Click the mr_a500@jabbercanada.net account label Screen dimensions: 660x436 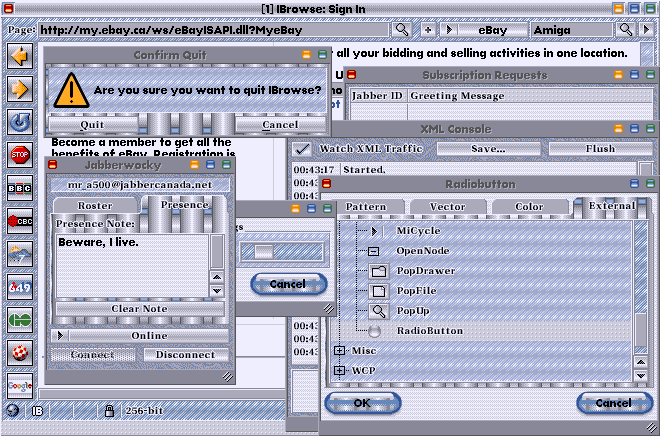tap(140, 185)
